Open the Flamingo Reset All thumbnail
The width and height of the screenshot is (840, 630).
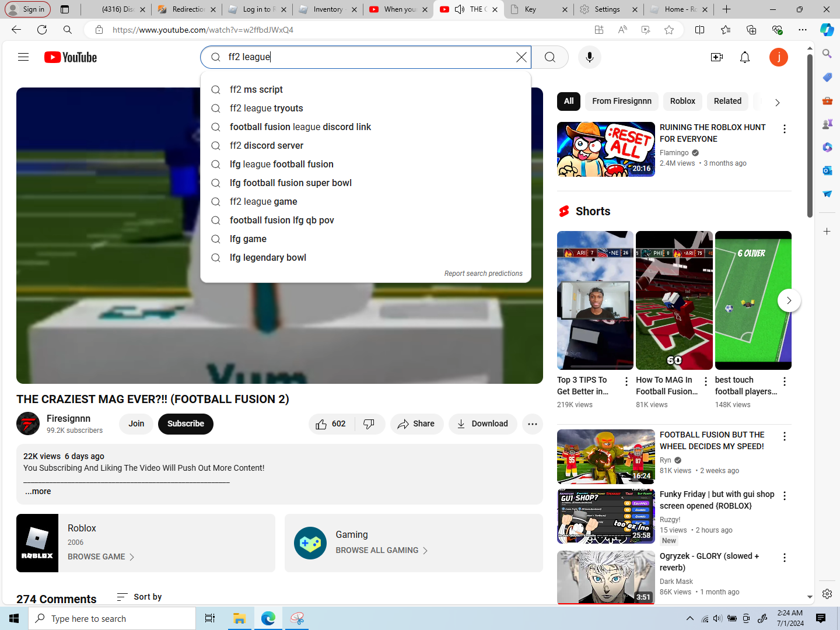606,149
